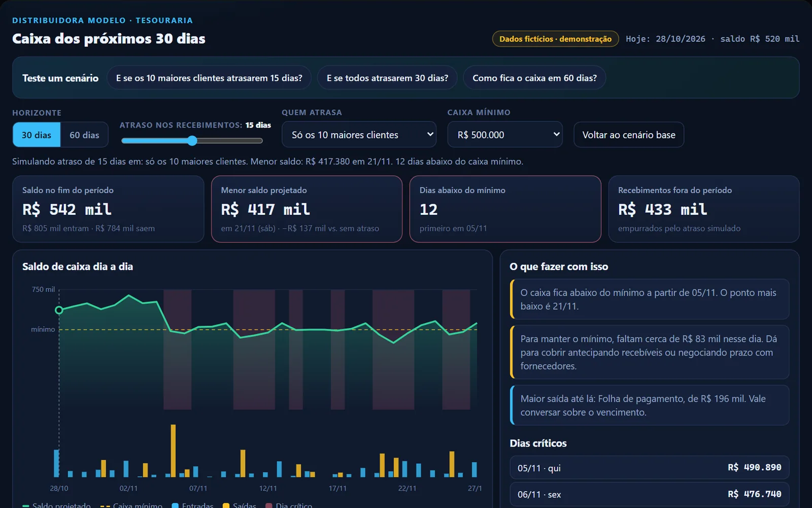Click the tallest yellow Saídas bar

pos(173,451)
